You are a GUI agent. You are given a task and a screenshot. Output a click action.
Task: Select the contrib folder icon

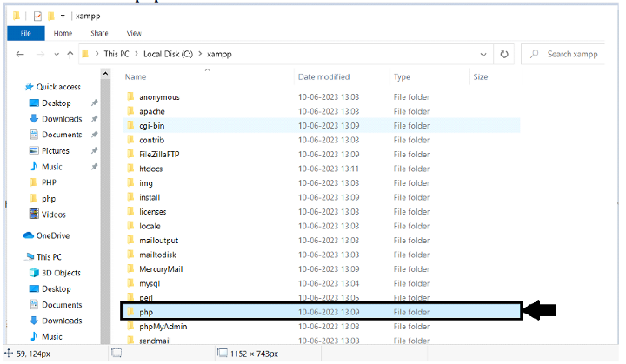pos(130,140)
